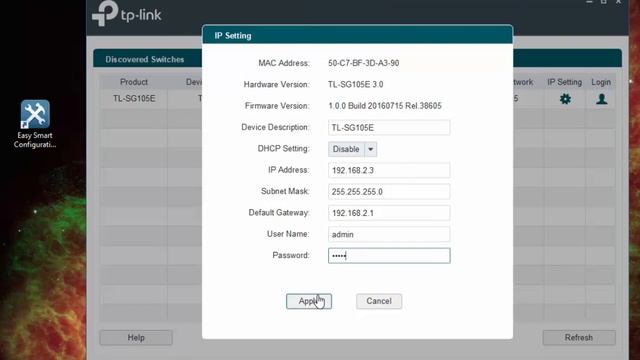640x360 pixels.
Task: Click the Discovered Switches panel title
Action: [x=144, y=59]
